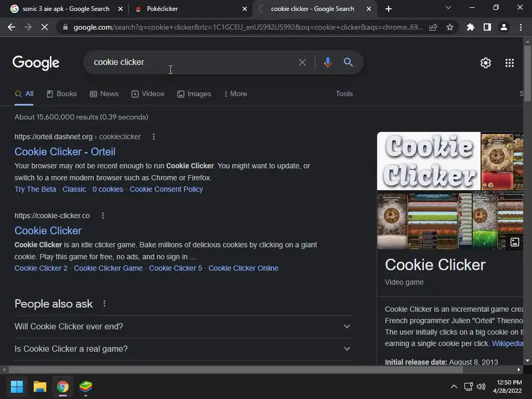532x399 pixels.
Task: Click the Google logo
Action: pyautogui.click(x=36, y=63)
